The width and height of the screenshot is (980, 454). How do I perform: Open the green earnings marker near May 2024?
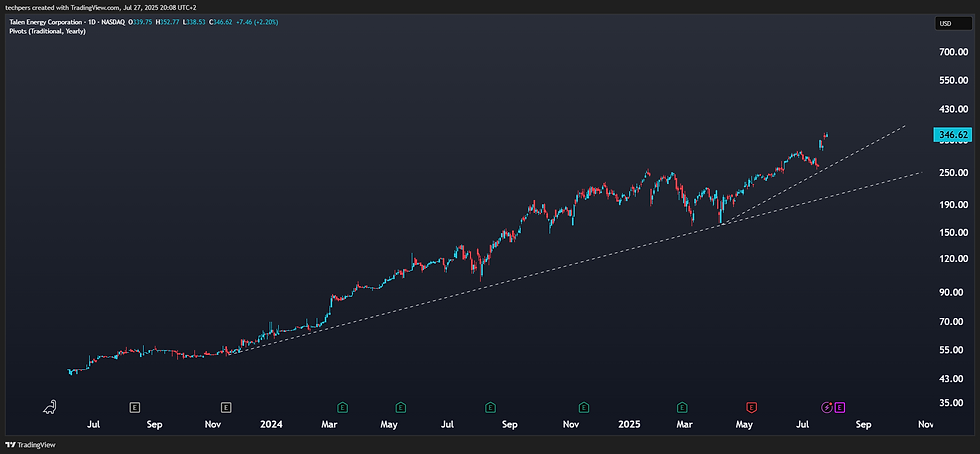400,408
